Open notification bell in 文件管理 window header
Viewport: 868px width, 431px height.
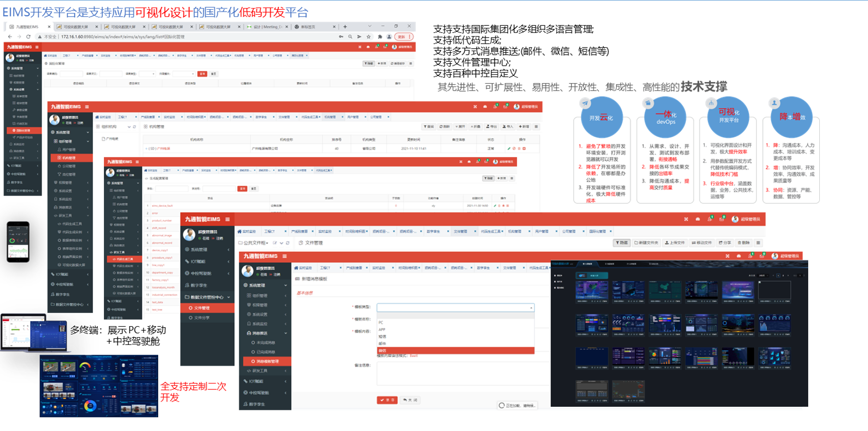pos(710,219)
